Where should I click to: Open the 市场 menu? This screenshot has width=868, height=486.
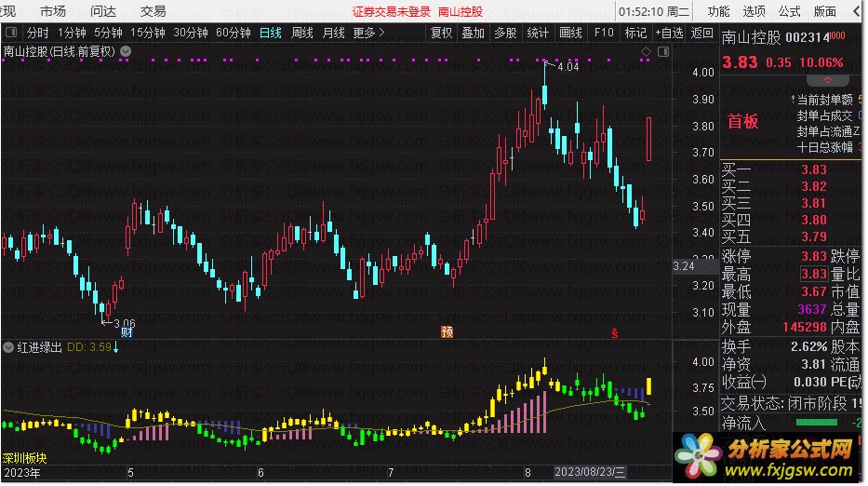(53, 11)
